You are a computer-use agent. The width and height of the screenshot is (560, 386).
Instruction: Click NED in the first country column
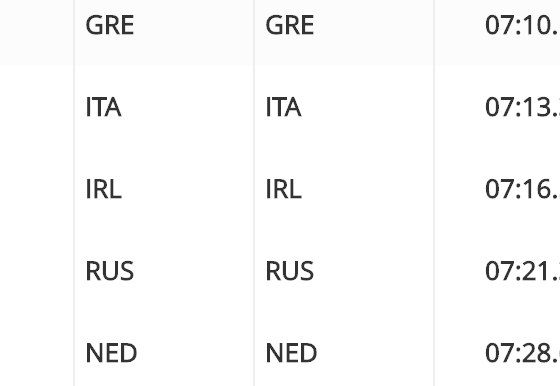point(111,353)
